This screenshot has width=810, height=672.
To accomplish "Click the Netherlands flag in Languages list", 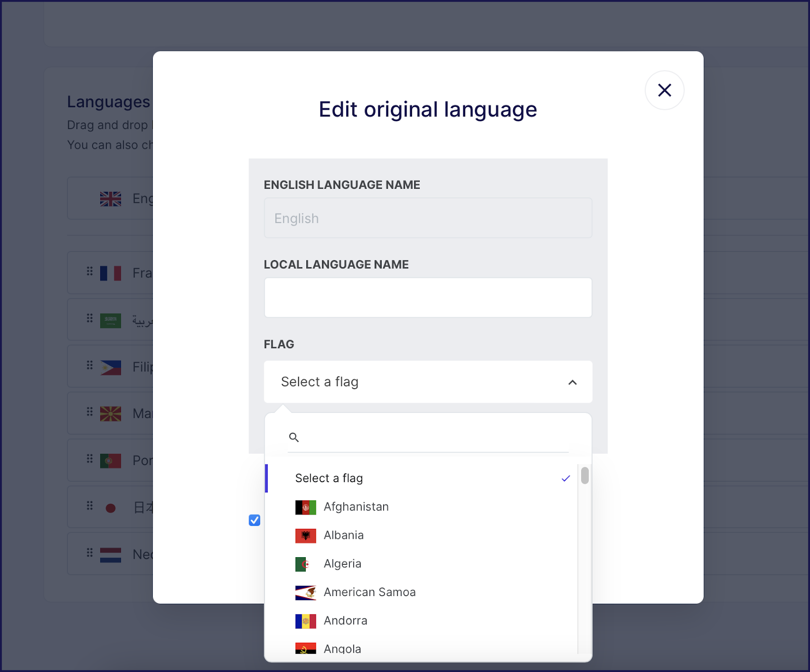I will click(x=110, y=555).
